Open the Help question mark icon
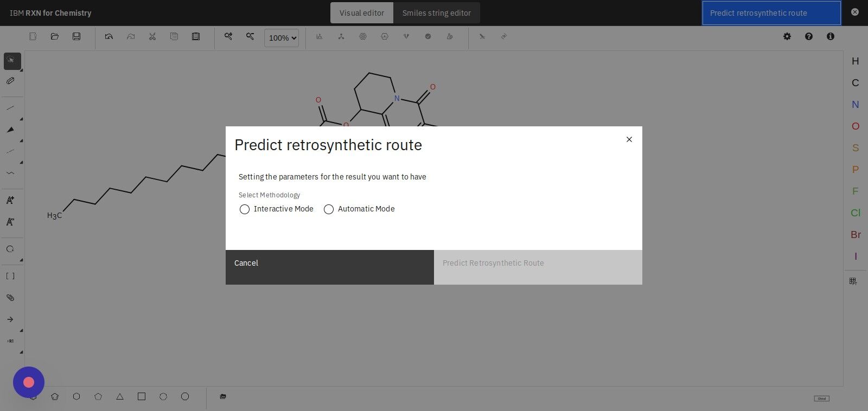This screenshot has height=411, width=868. click(809, 36)
